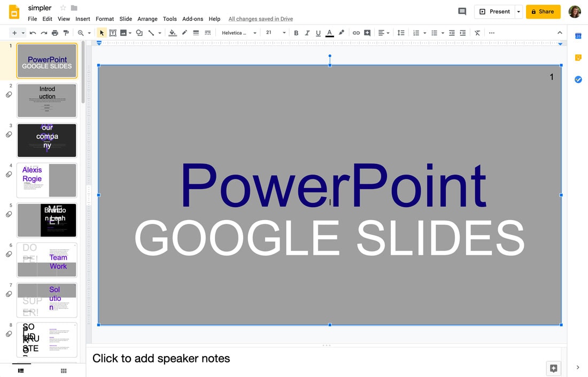The image size is (588, 377).
Task: Click the decrease indent icon
Action: click(x=452, y=33)
